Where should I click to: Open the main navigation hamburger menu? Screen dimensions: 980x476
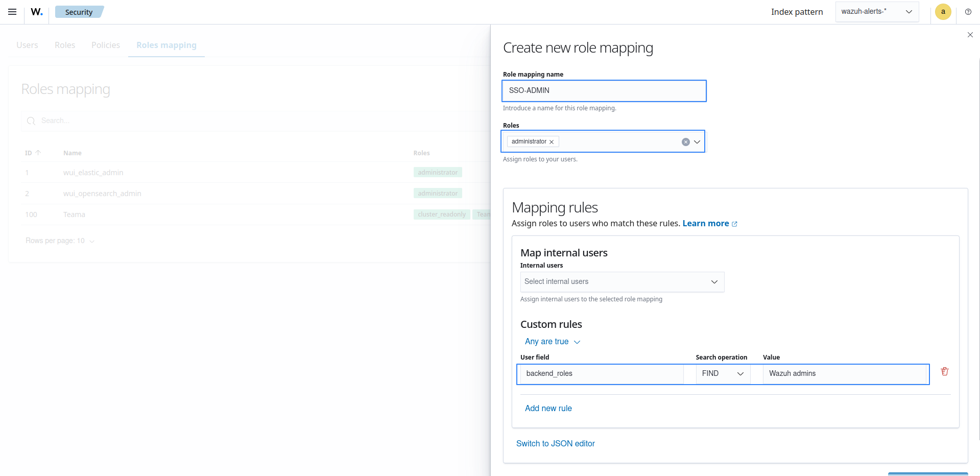point(12,12)
